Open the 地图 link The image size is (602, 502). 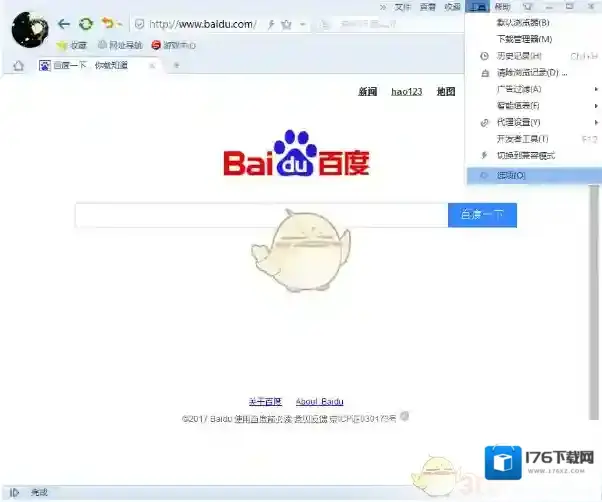click(446, 92)
